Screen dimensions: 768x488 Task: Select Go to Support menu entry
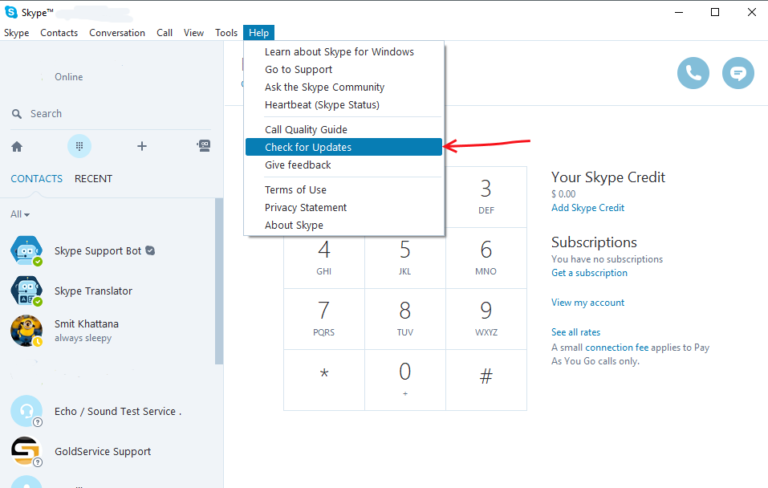click(x=344, y=70)
